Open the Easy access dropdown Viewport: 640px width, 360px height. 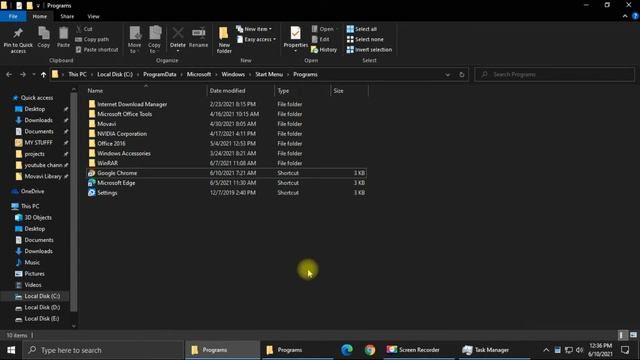[x=256, y=39]
